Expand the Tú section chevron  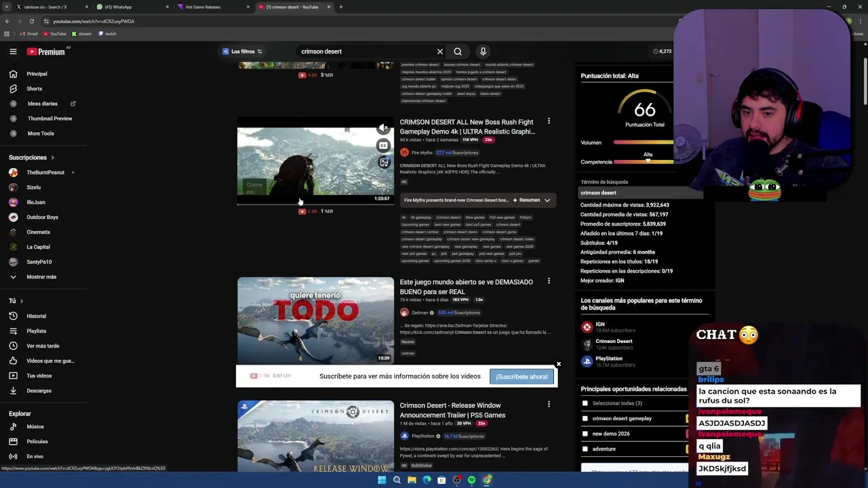coord(21,301)
